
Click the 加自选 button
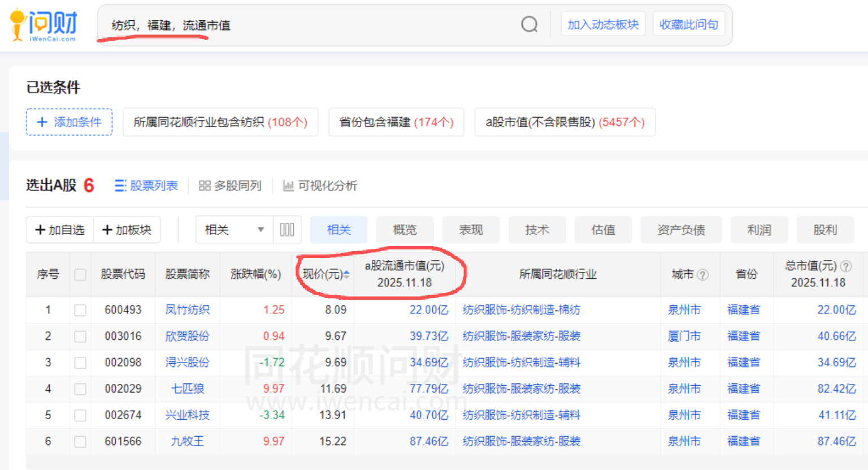click(x=60, y=230)
